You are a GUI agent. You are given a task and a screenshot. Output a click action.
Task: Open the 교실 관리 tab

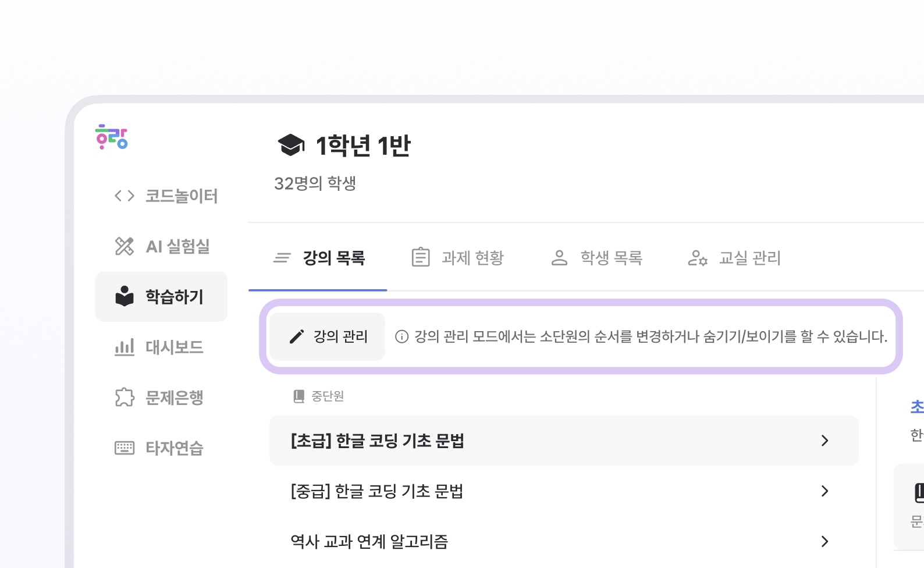point(734,257)
